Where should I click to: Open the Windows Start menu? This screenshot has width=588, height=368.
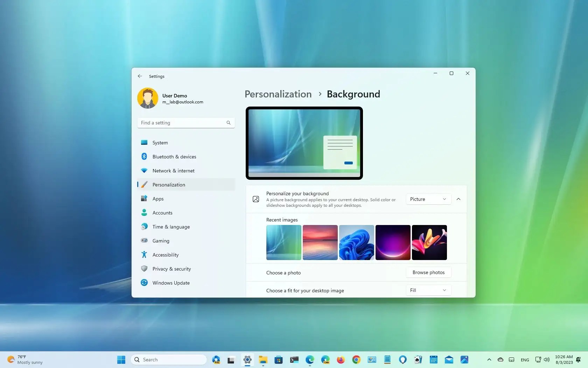[x=121, y=360]
